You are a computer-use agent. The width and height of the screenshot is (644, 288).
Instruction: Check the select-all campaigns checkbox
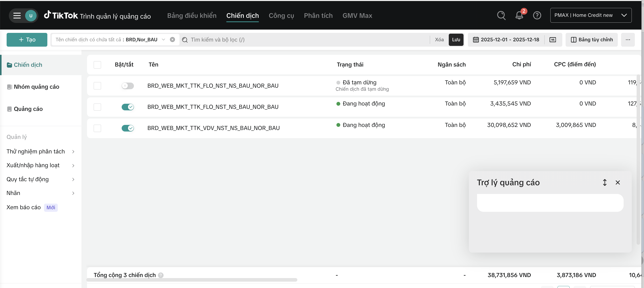coord(97,65)
